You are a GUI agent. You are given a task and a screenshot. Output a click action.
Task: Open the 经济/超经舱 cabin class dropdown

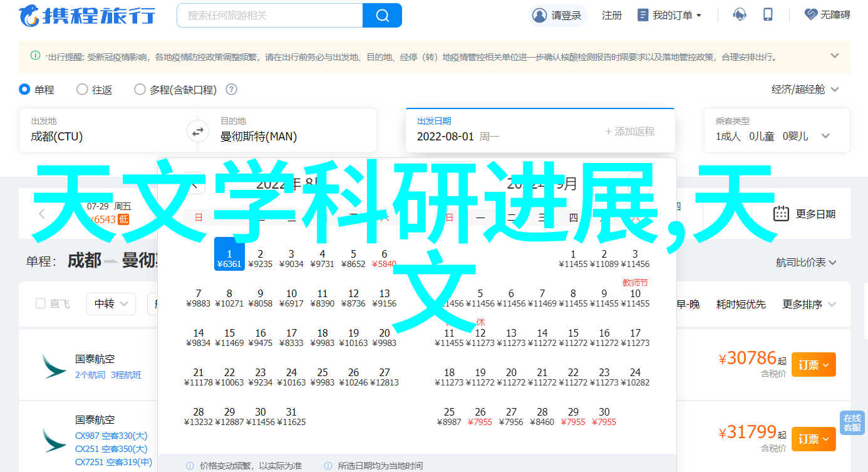point(805,90)
